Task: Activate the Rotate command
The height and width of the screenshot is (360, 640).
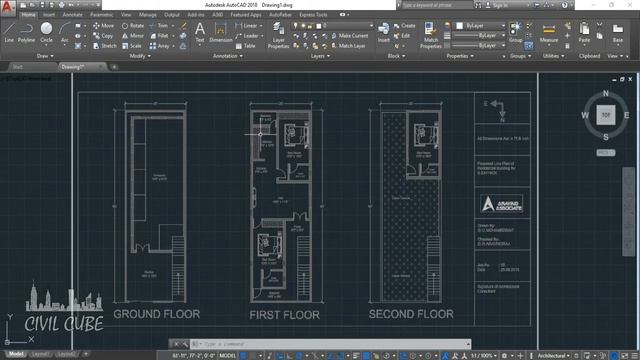Action: tap(133, 26)
